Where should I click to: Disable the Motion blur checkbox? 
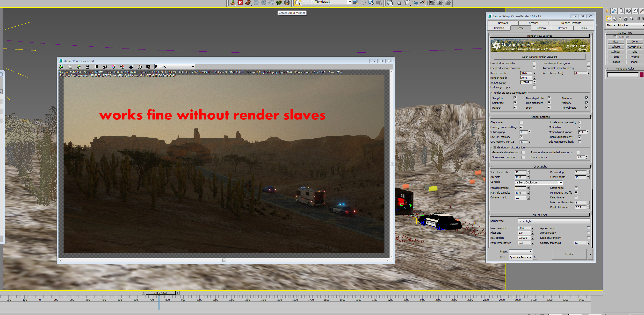(579, 127)
